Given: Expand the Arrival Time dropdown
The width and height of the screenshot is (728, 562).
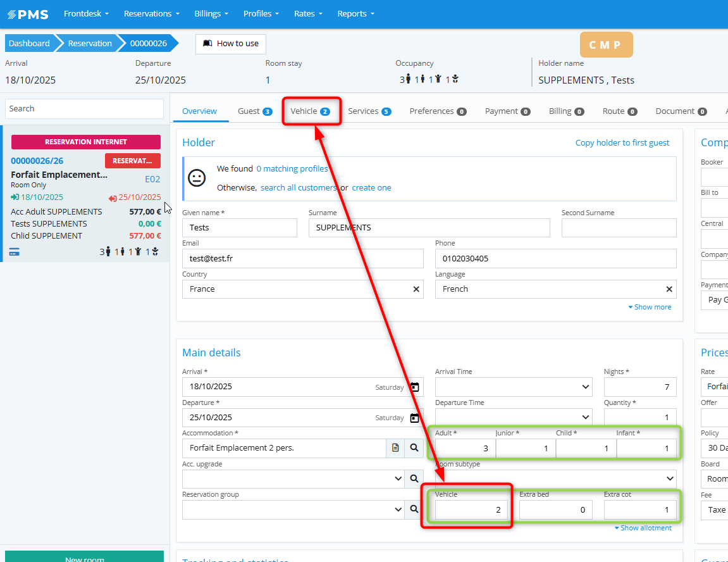Looking at the screenshot, I should click(x=514, y=387).
